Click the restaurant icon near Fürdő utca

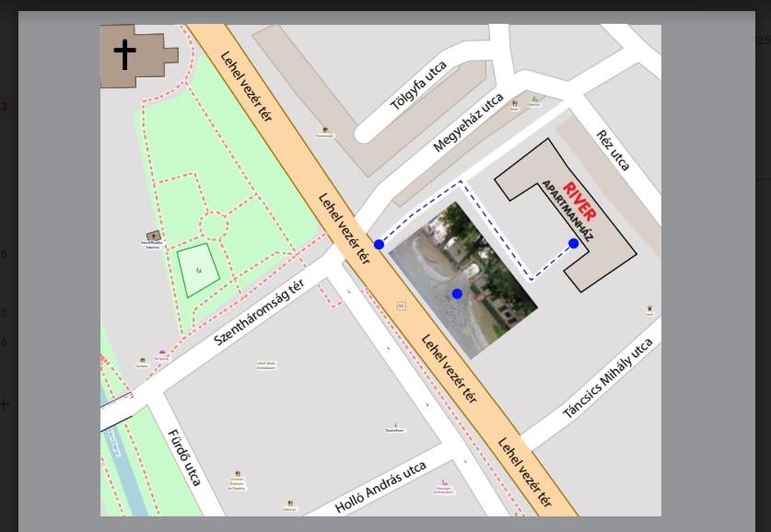[238, 474]
